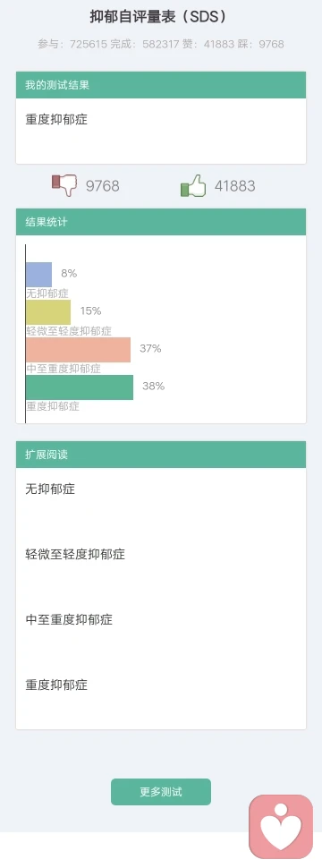Open 重度抑郁症 in 扩展阅读

pyautogui.click(x=56, y=685)
